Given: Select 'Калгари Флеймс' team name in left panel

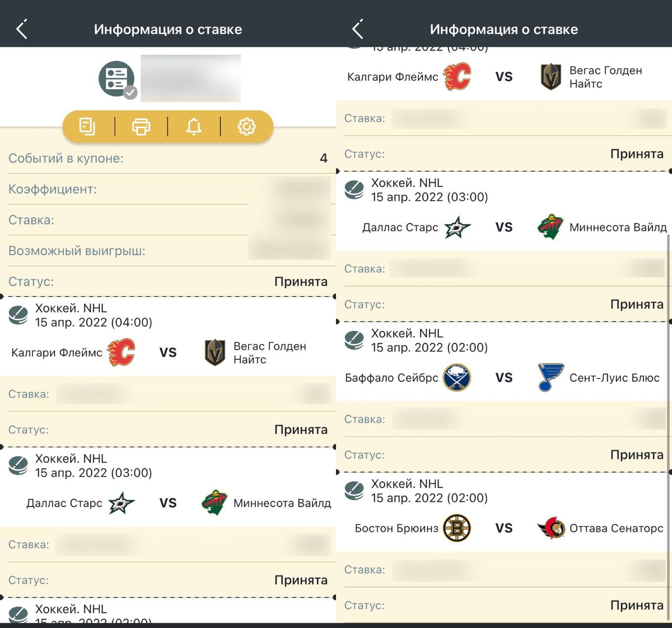Looking at the screenshot, I should [x=57, y=352].
